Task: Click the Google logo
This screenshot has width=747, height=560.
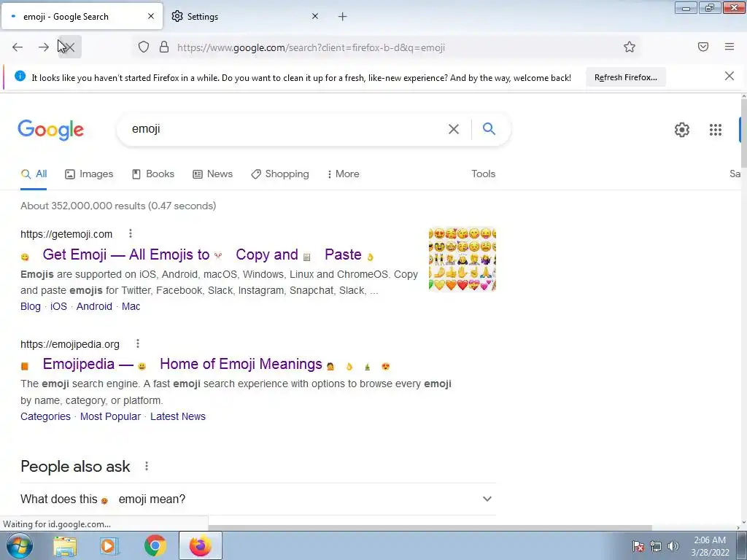Action: 50,130
